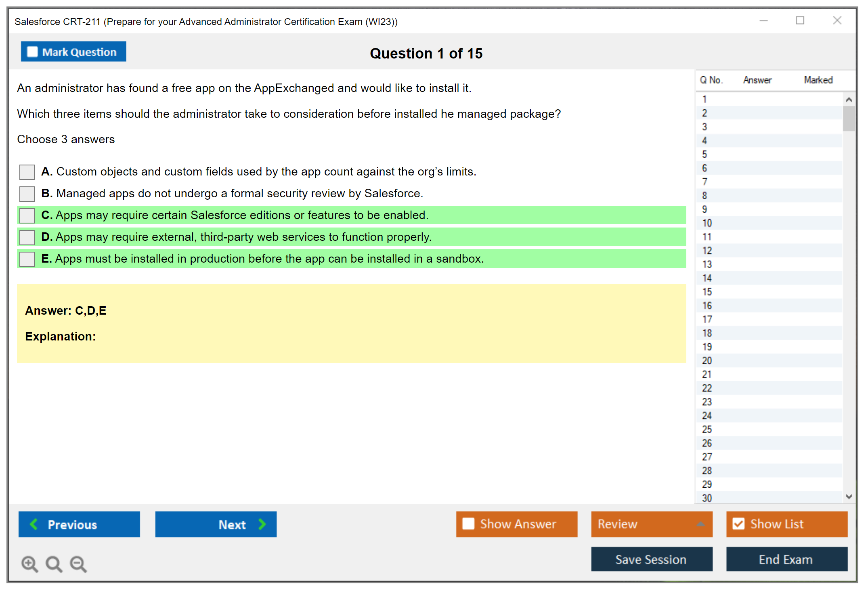Image resolution: width=868 pixels, height=593 pixels.
Task: Check answer option A checkbox
Action: (x=27, y=172)
